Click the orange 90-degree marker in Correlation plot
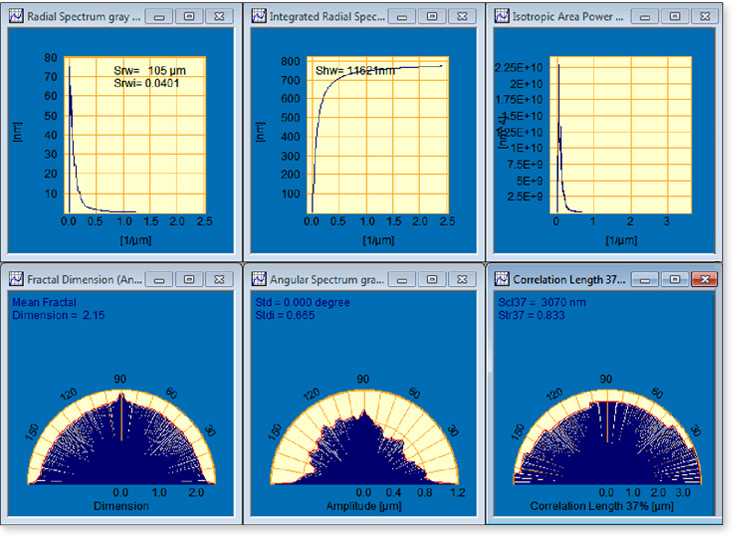The width and height of the screenshot is (735, 541). (x=608, y=421)
